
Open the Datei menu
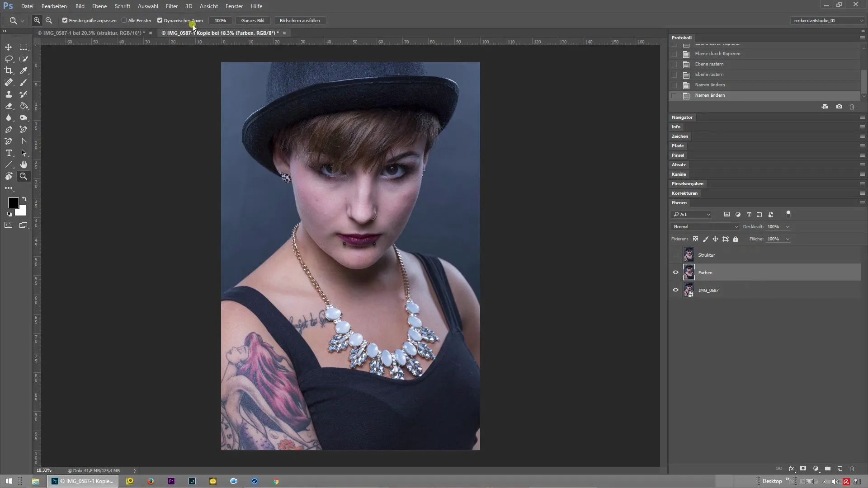pos(27,6)
